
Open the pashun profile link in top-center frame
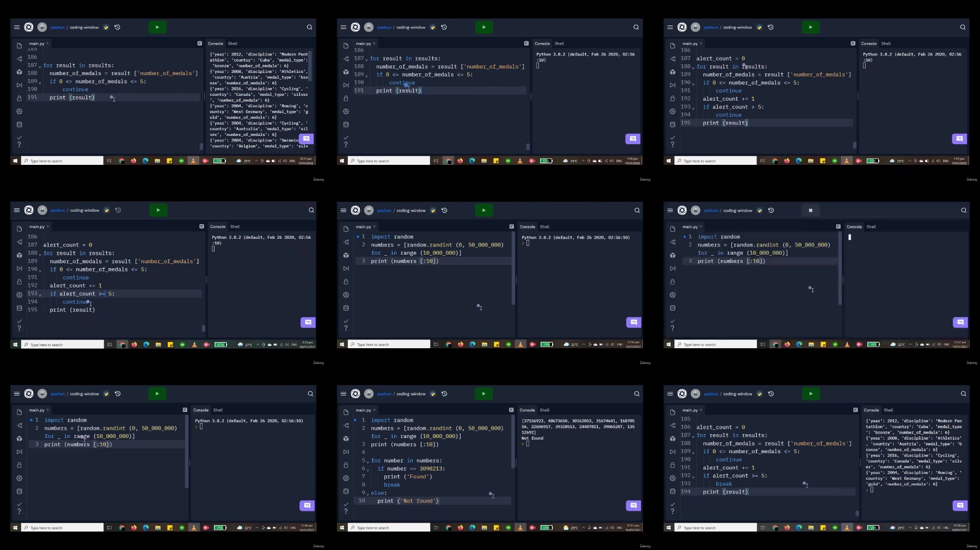point(384,27)
